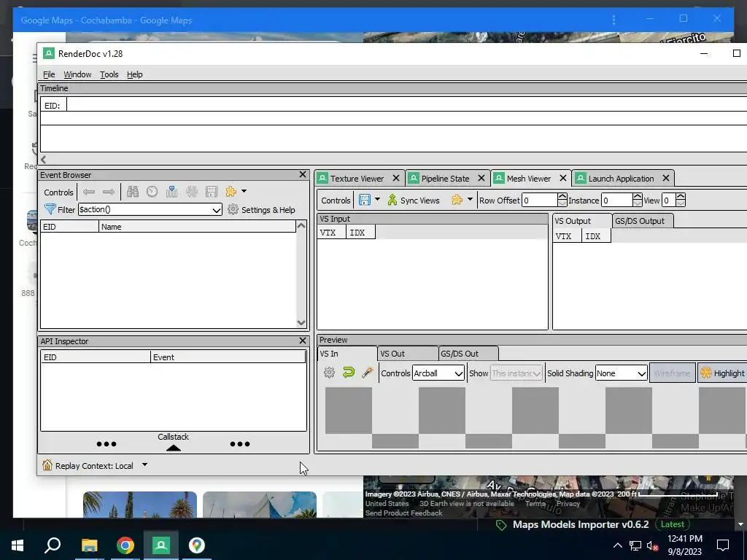Close the Texture Viewer tab

click(x=396, y=178)
